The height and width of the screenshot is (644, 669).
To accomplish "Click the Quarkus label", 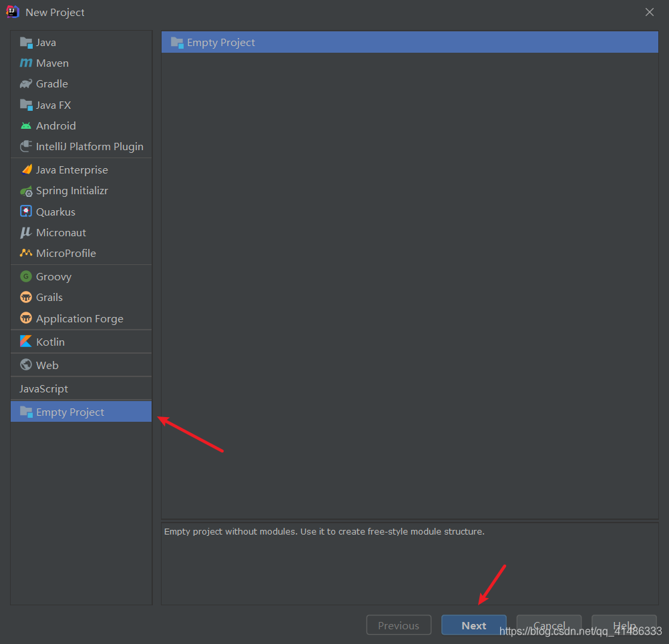I will pyautogui.click(x=56, y=212).
